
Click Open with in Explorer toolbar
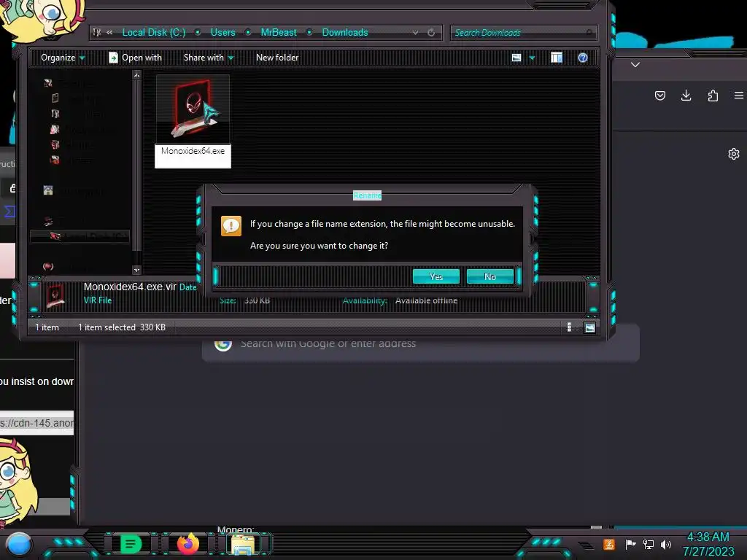[135, 58]
